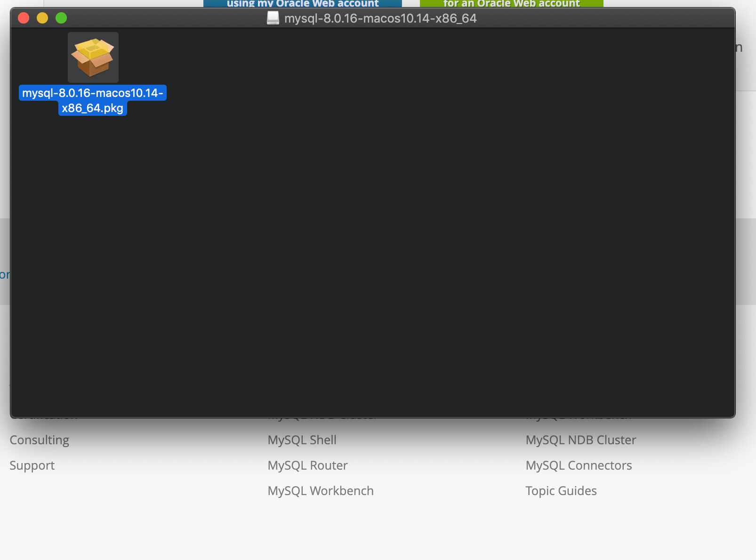Open the Support link
756x560 pixels.
(32, 465)
